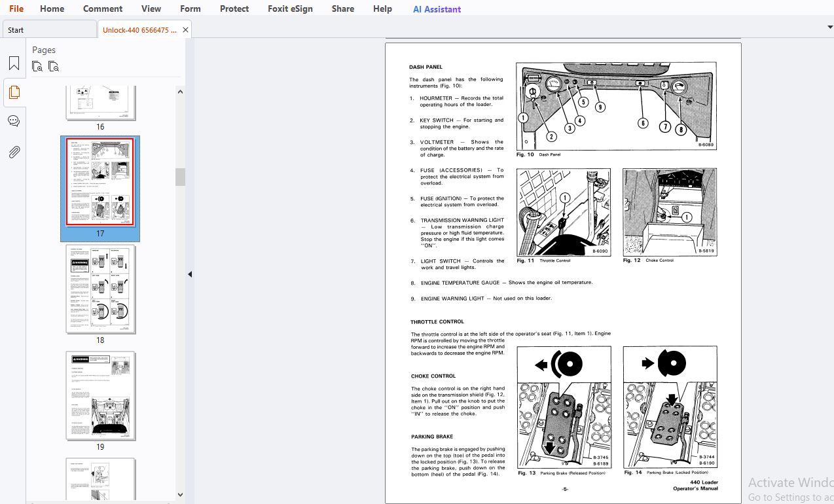Image resolution: width=834 pixels, height=504 pixels.
Task: Open the Attachments paperclip panel icon
Action: pyautogui.click(x=14, y=152)
